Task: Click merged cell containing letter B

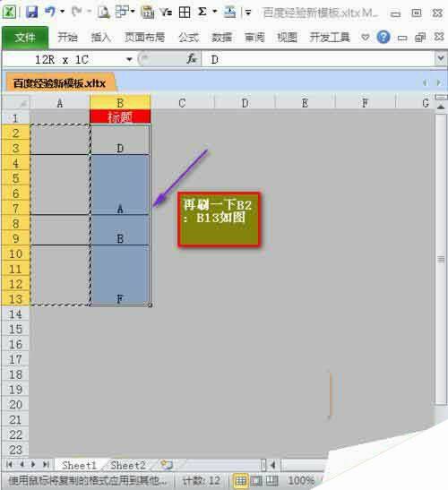Action: coord(120,230)
